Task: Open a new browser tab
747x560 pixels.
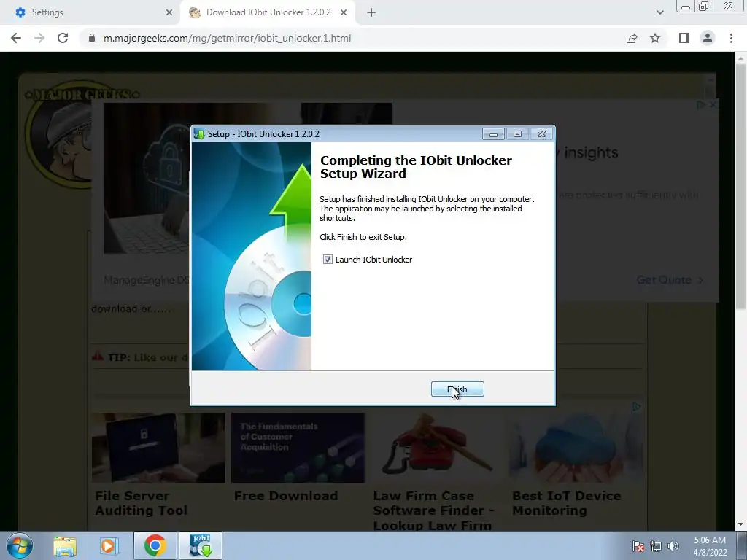Action: point(371,12)
